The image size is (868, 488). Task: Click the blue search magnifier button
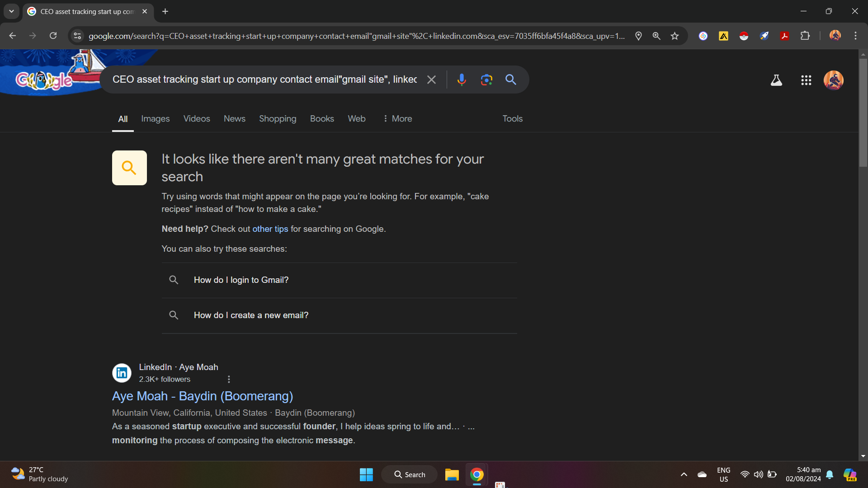pos(511,80)
